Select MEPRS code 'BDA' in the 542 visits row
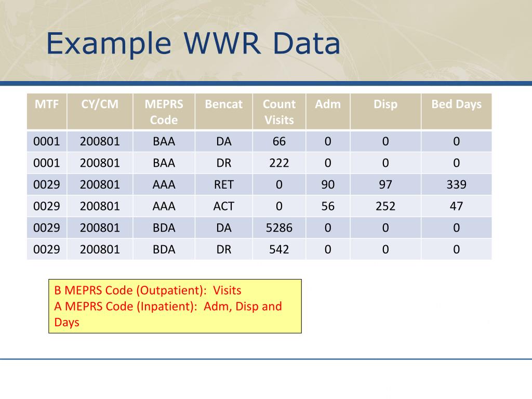Screen dimensions: 532x399 click(x=164, y=249)
